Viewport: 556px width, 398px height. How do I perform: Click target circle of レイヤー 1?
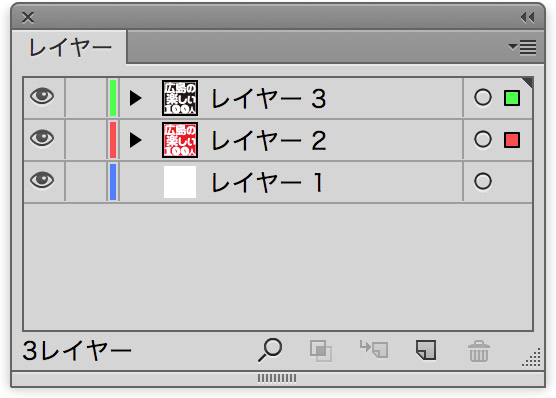point(483,181)
